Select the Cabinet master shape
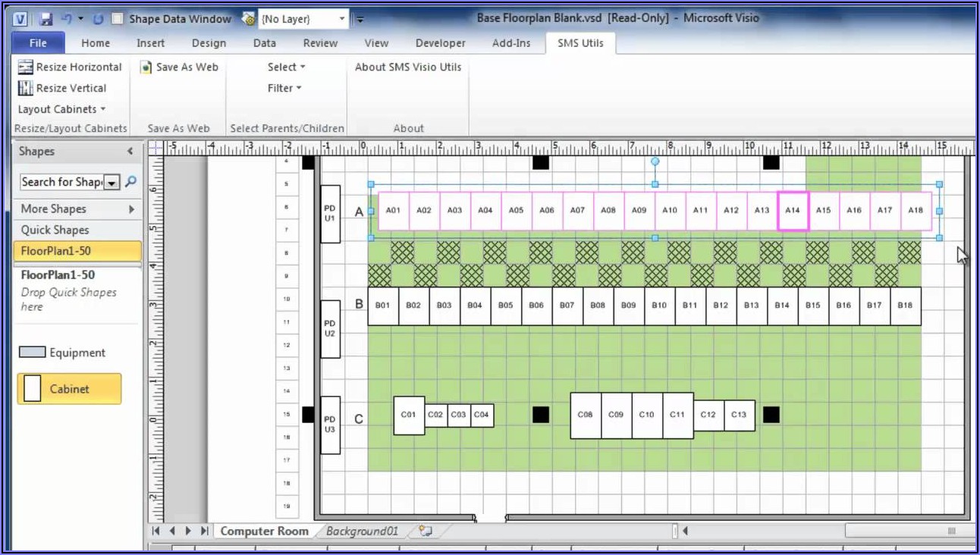Screen dimensions: 980x555 (69, 389)
